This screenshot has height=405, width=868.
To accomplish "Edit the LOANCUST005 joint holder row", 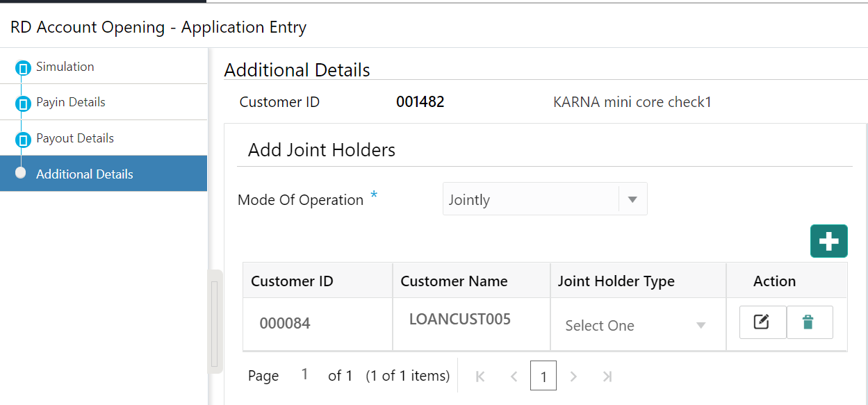I will click(762, 322).
